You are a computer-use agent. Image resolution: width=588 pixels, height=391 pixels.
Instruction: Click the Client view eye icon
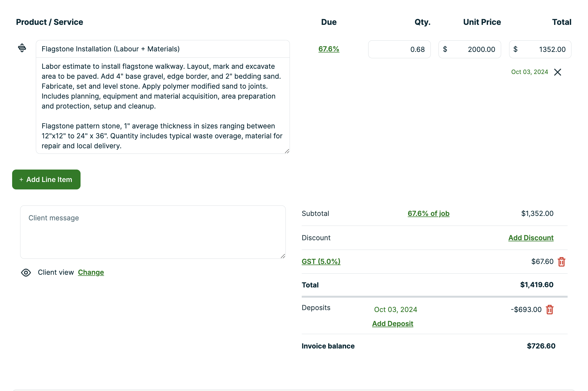(x=26, y=272)
